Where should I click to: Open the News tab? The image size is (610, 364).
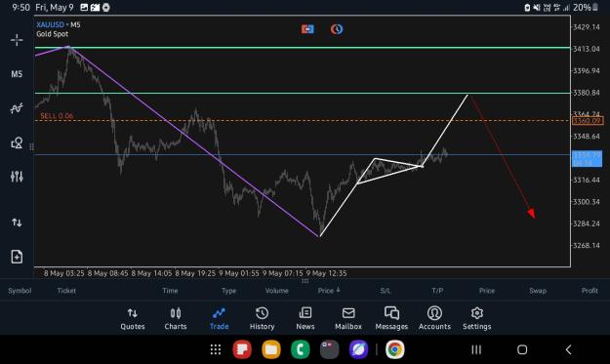coord(305,319)
